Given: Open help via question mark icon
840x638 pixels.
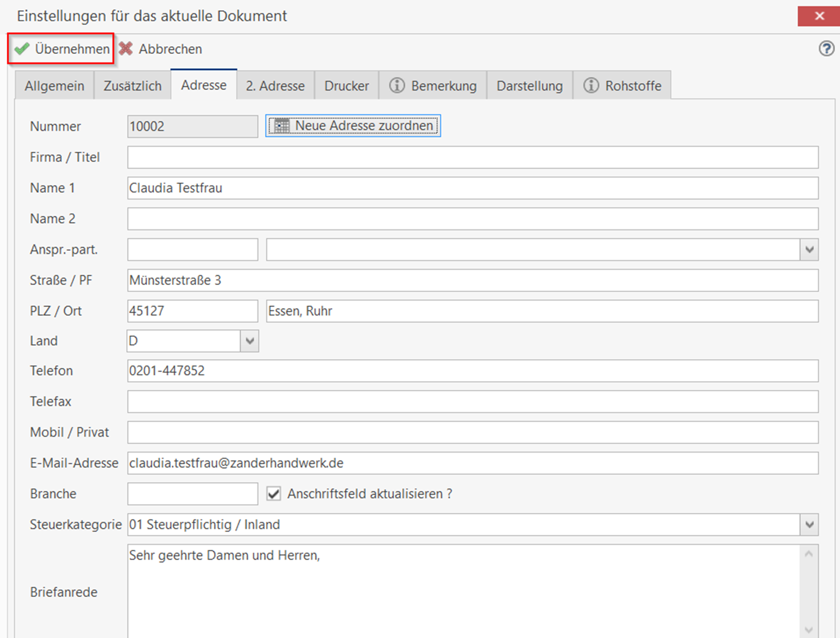Looking at the screenshot, I should click(826, 49).
